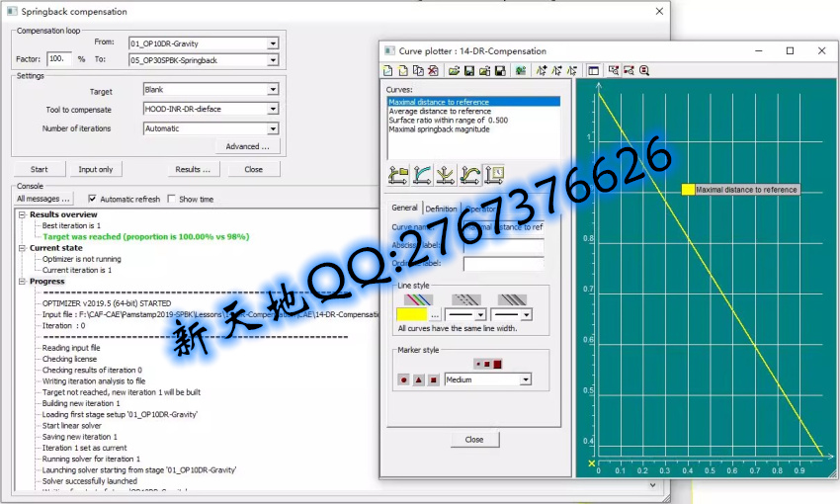Switch to the Definition tab

click(x=441, y=209)
